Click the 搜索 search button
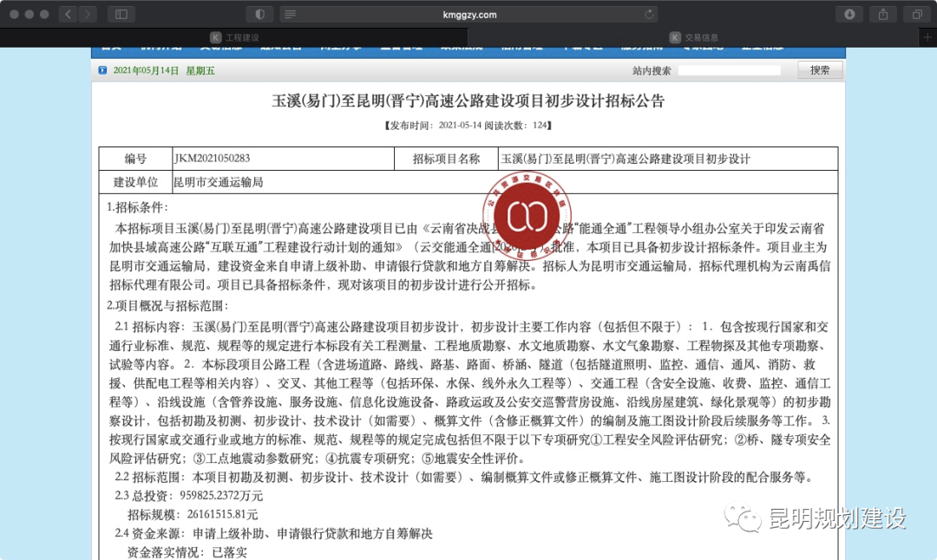 coord(820,70)
